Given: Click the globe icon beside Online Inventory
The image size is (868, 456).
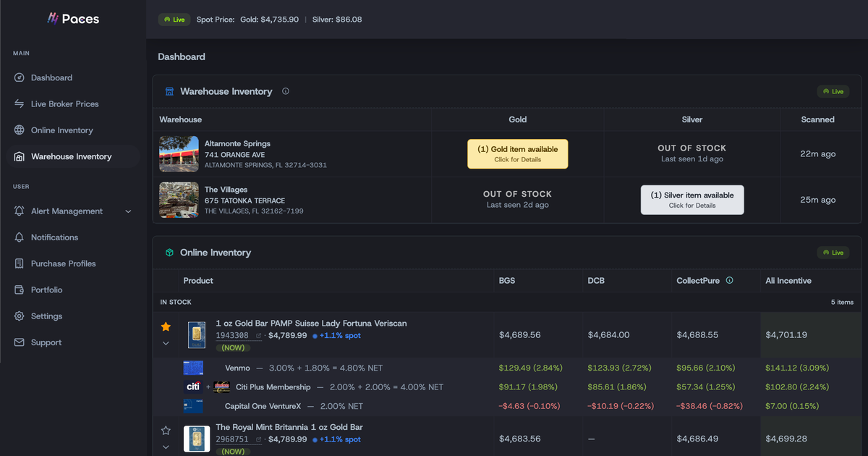Looking at the screenshot, I should [19, 130].
